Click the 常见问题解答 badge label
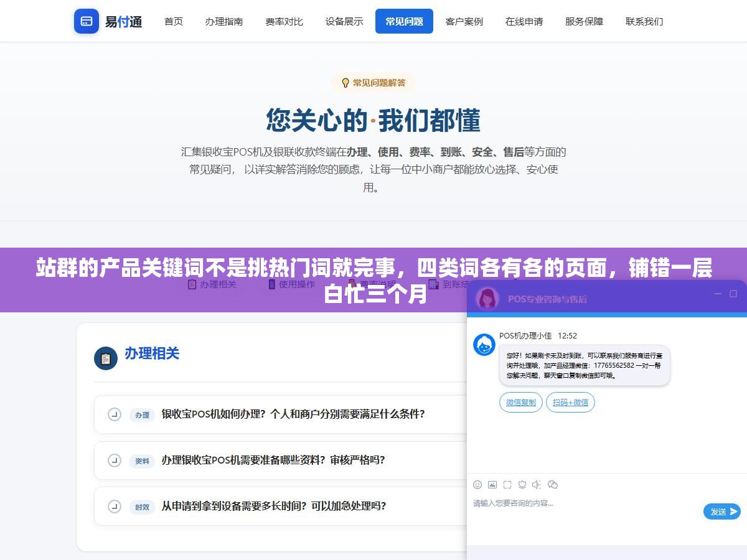The image size is (747, 560). pyautogui.click(x=379, y=83)
